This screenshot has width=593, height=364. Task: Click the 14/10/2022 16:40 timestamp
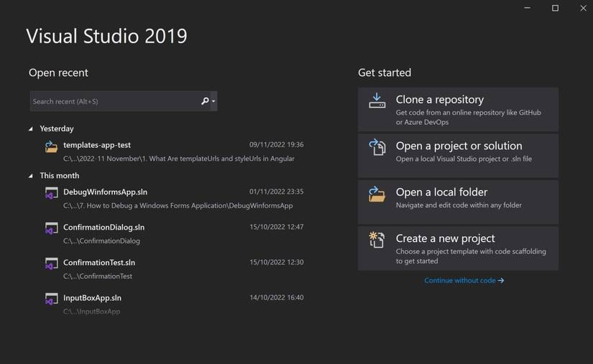coord(277,297)
